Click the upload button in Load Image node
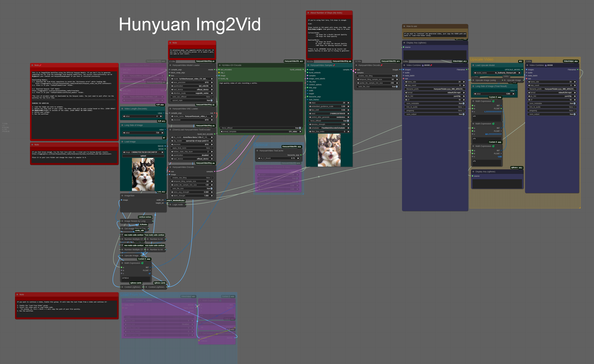Image resolution: width=594 pixels, height=364 pixels. [x=143, y=156]
